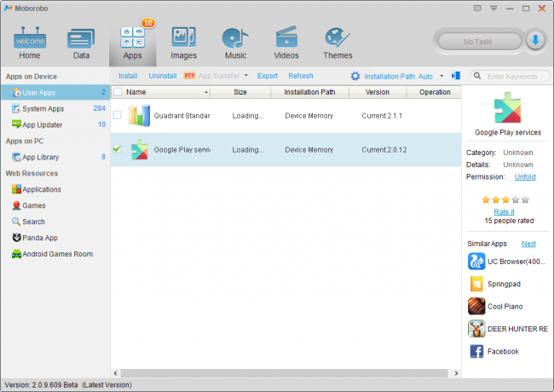Open DEER HUNTER similar app icon

(x=476, y=329)
